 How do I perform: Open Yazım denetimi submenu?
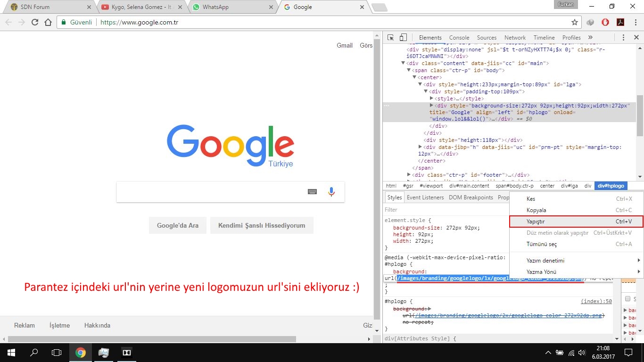click(x=576, y=261)
